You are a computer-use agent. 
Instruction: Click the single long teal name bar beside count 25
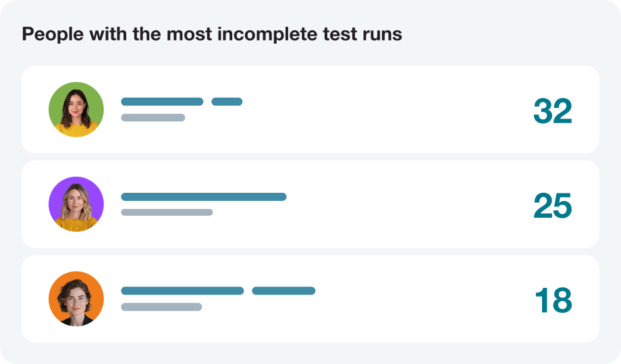pos(203,197)
